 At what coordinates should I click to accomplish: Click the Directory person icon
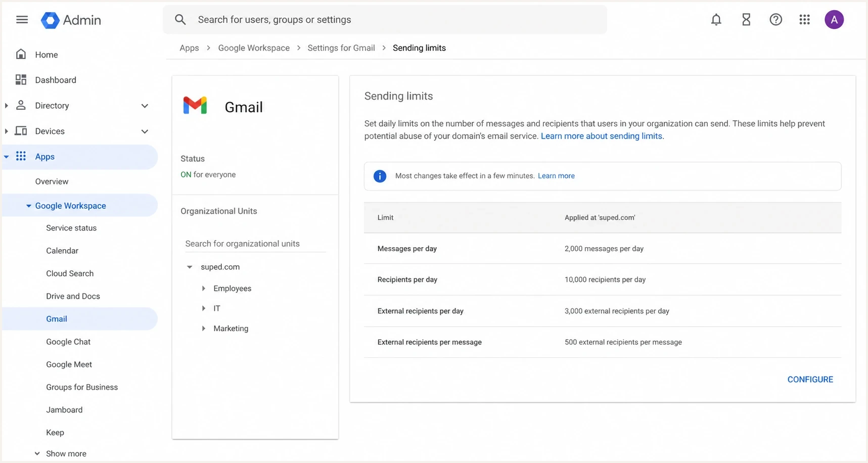point(21,105)
